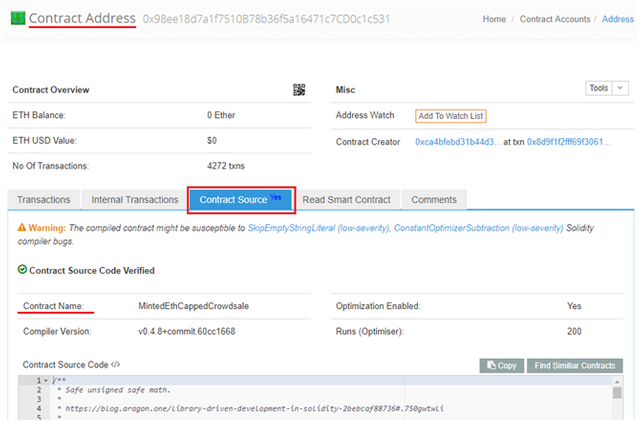Click the code brackets icon
The height and width of the screenshot is (422, 640).
pos(116,364)
